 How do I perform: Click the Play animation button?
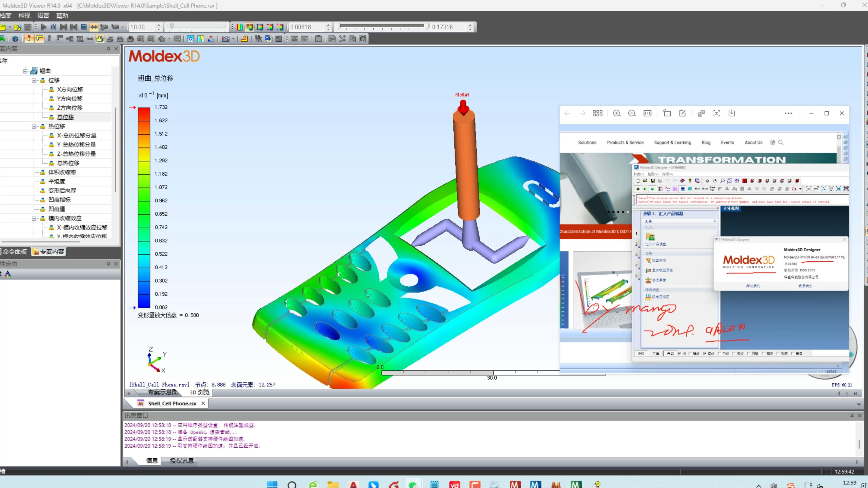43,27
